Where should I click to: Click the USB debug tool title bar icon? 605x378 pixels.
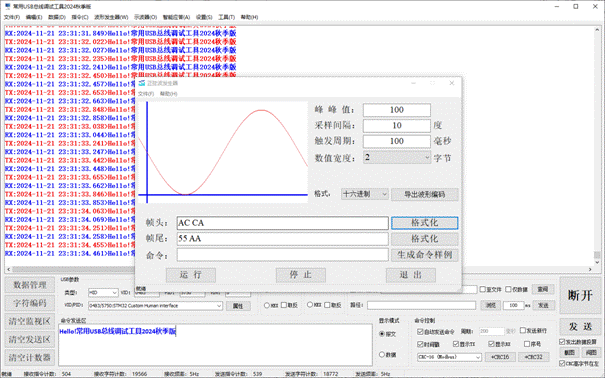(x=7, y=6)
